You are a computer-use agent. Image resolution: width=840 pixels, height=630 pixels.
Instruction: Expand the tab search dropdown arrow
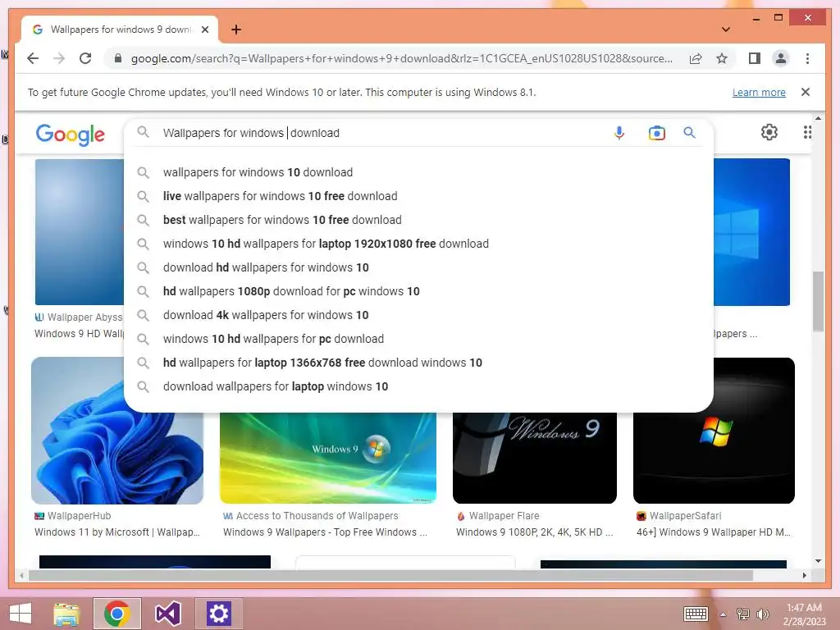click(726, 30)
